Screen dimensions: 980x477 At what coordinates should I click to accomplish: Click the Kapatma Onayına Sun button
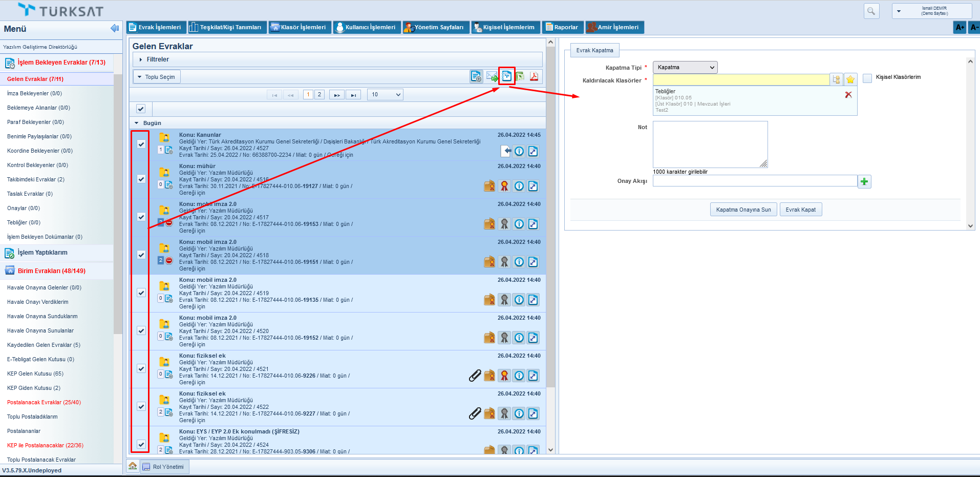point(743,210)
